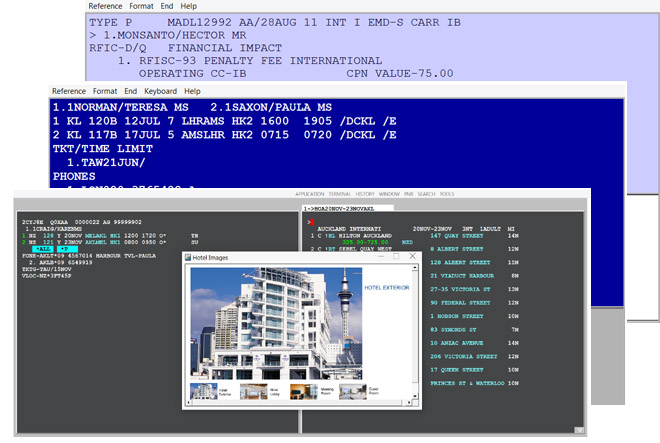This screenshot has height=443, width=660.
Task: Select the 1->HOA20NOV-23NOVAKL tab
Action: coord(340,208)
